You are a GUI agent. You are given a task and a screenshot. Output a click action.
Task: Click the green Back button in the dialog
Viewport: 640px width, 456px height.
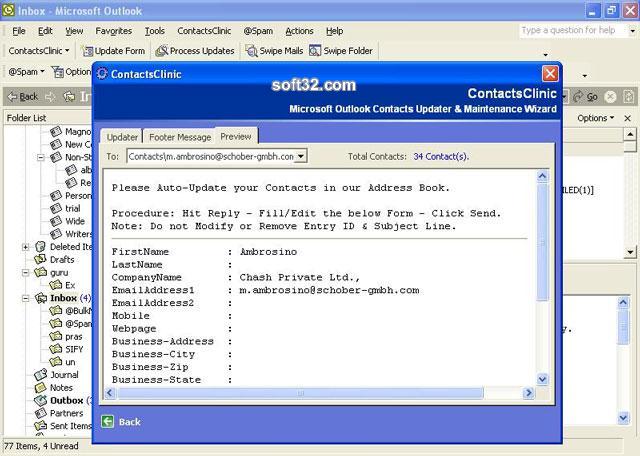pos(121,422)
